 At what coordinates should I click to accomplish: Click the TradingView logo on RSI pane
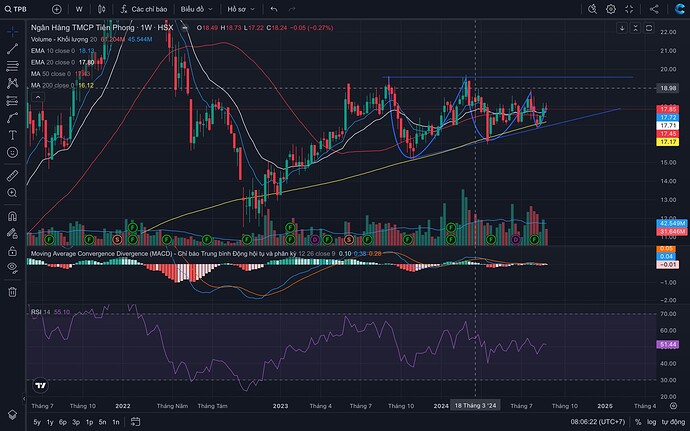tap(40, 385)
